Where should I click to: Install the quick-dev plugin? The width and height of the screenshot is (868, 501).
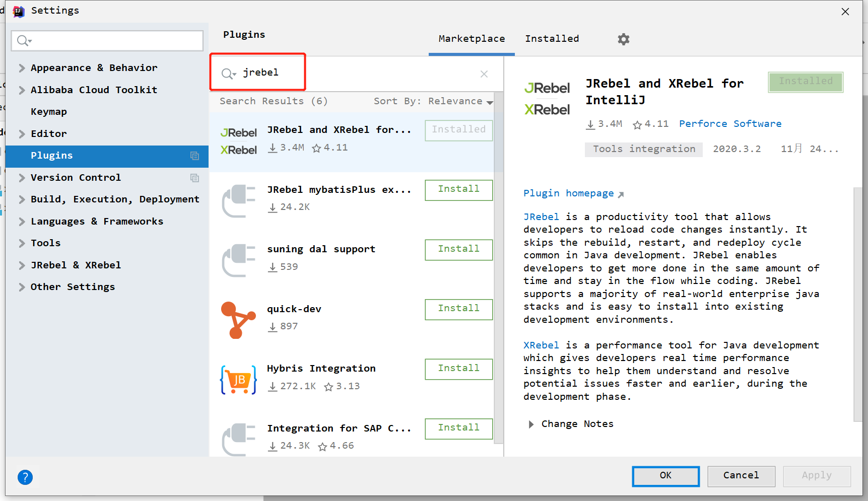coord(458,309)
